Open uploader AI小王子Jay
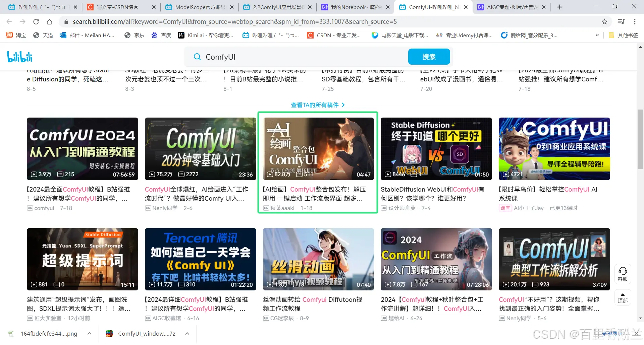Screen dimensions: 644x345 point(529,208)
